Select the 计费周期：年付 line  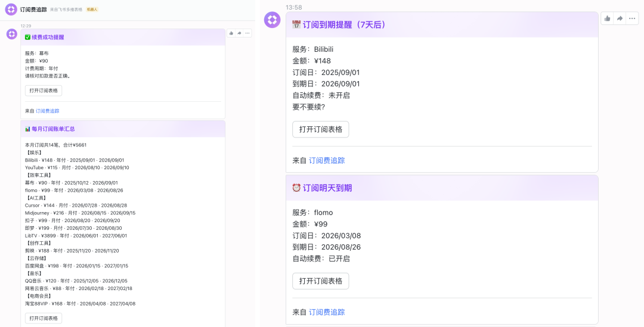point(42,68)
